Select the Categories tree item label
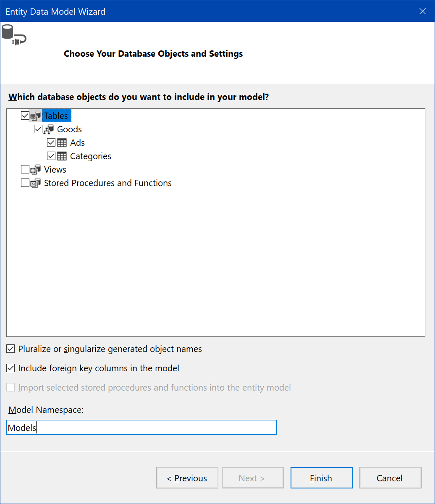The height and width of the screenshot is (504, 435). coord(91,156)
